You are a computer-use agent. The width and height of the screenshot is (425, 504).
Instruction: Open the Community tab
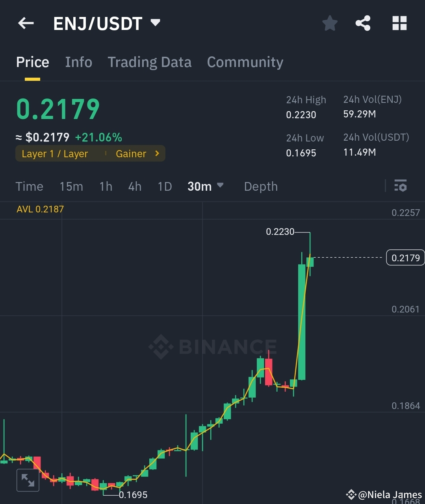pos(245,62)
